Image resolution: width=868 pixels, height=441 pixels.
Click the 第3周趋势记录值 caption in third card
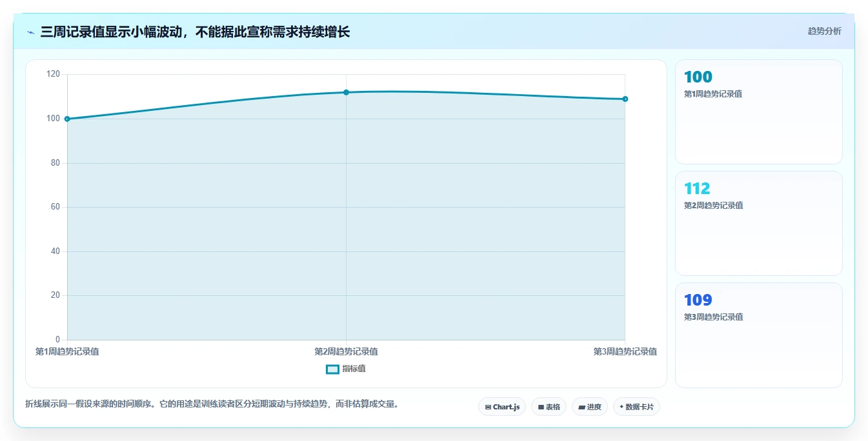[713, 317]
